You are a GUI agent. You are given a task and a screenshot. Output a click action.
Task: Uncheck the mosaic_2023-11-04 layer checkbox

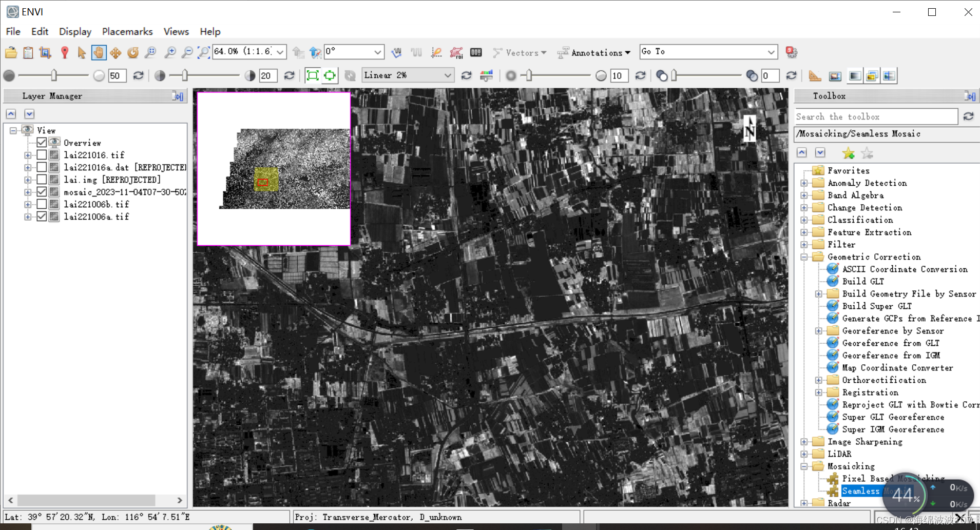(x=42, y=192)
